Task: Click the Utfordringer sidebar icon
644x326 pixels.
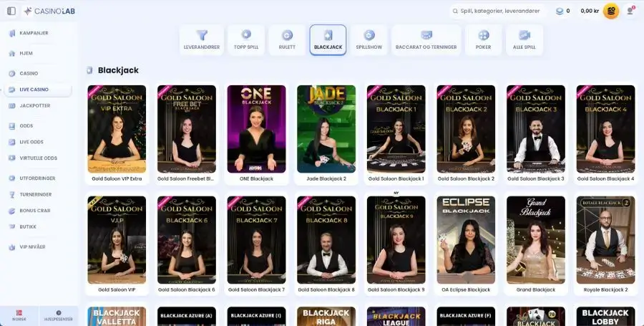Action: click(x=12, y=178)
